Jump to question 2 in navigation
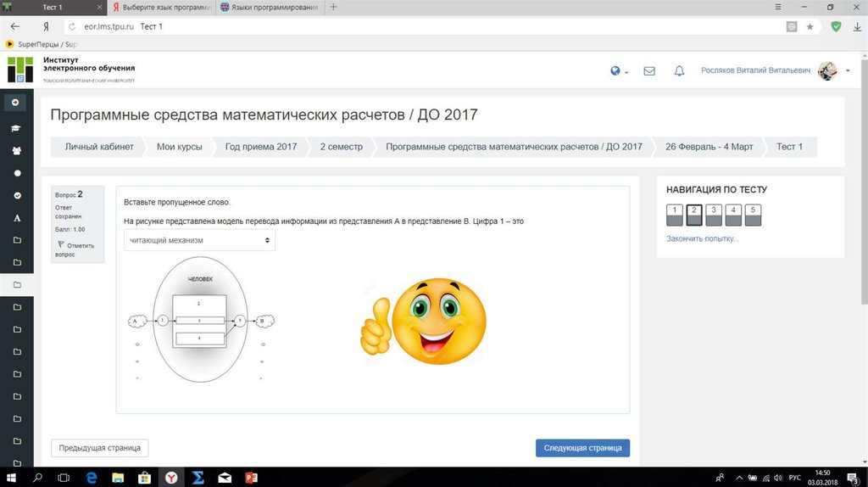 pos(694,215)
